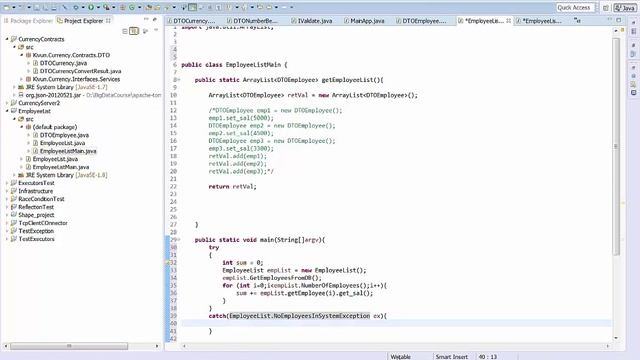Viewport: 640px width, 360px height.
Task: Click the Open Perspective icon
Action: 606,8
